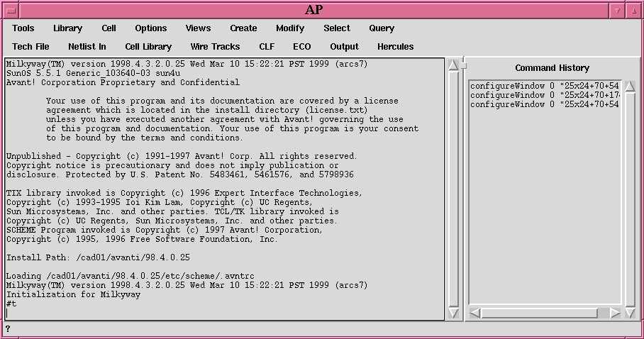Click the log scroll-up arrow
This screenshot has width=644, height=339.
(x=453, y=65)
